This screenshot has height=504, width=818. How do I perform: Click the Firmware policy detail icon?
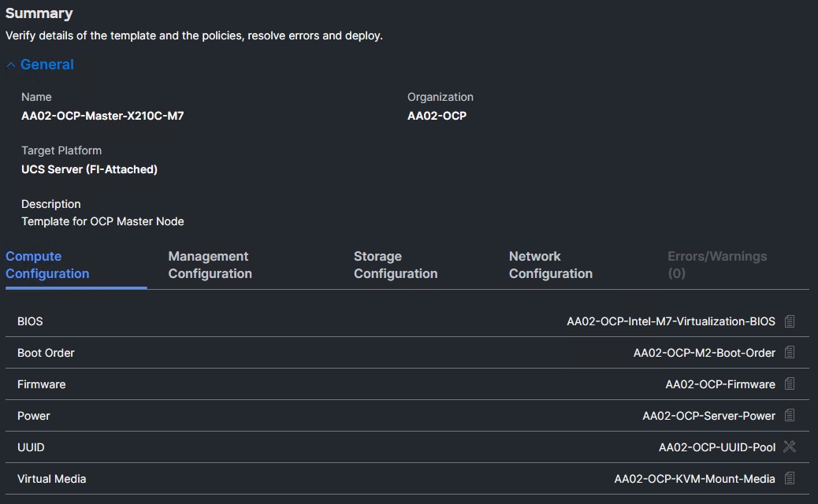coord(790,384)
